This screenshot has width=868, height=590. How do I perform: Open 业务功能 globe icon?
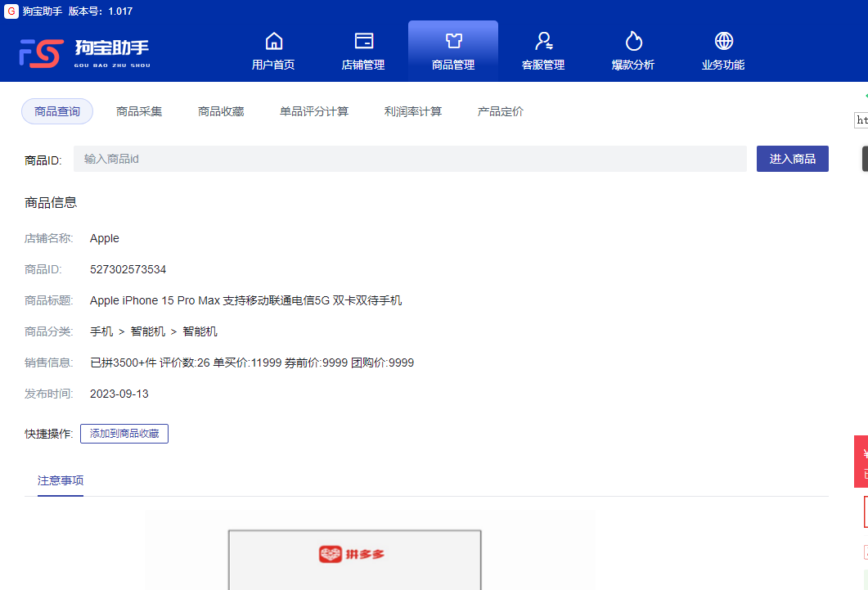(x=723, y=41)
